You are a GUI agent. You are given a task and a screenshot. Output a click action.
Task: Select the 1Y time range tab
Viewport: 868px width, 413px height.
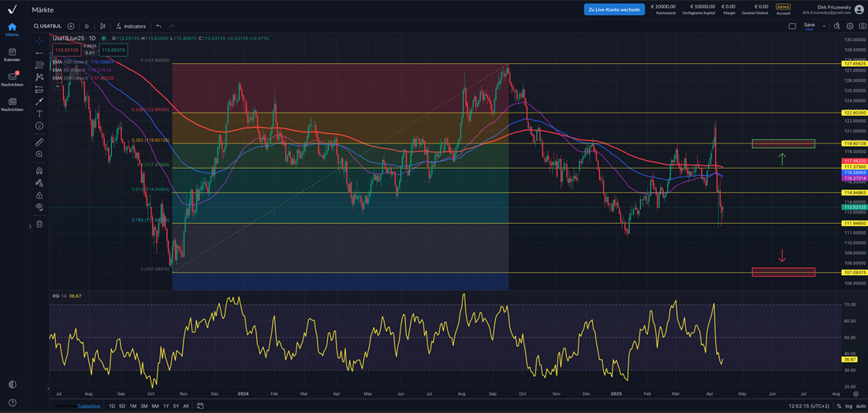[x=166, y=406]
